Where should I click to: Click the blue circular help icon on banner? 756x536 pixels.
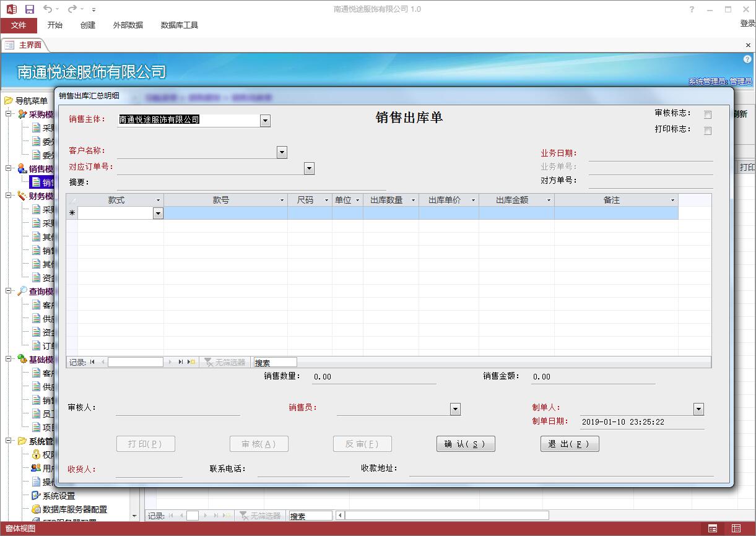click(747, 59)
